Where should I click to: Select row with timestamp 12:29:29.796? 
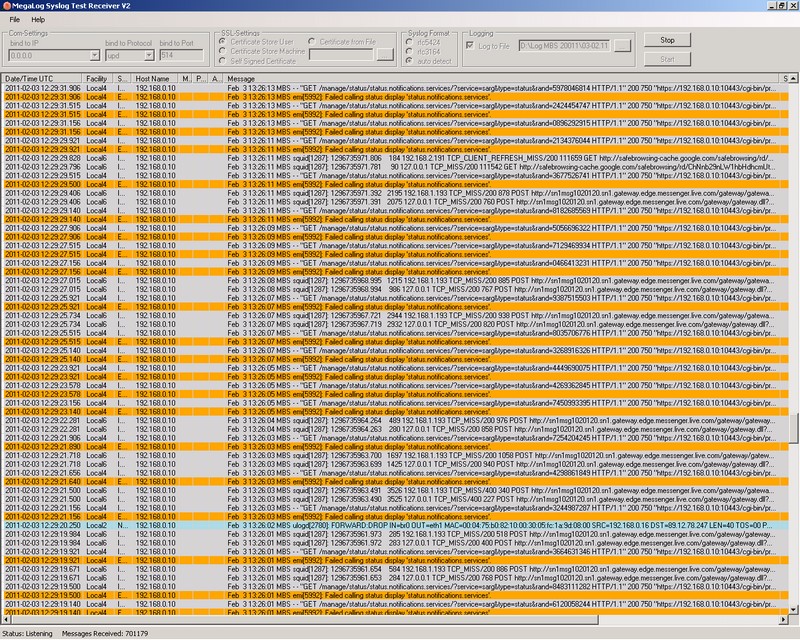point(395,167)
